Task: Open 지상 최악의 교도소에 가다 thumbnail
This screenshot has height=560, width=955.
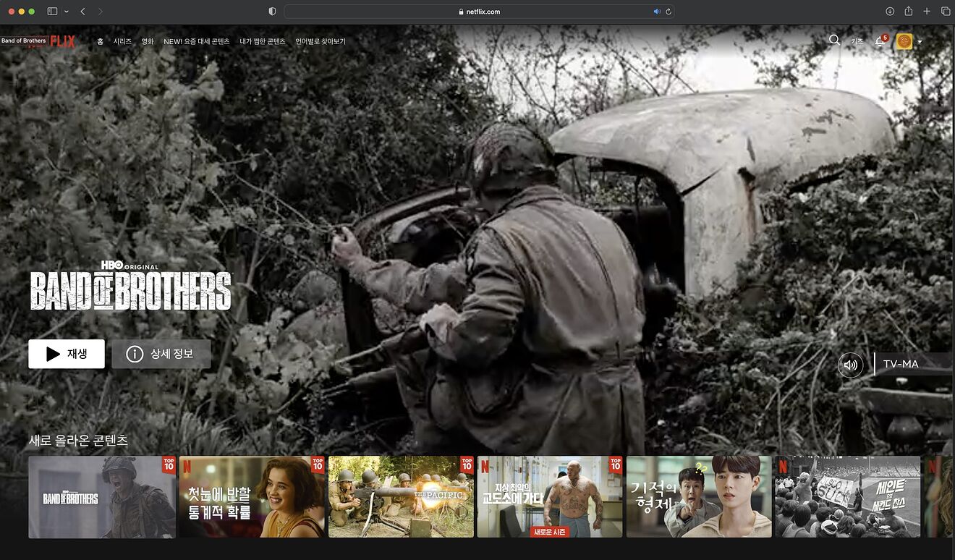Action: point(550,496)
